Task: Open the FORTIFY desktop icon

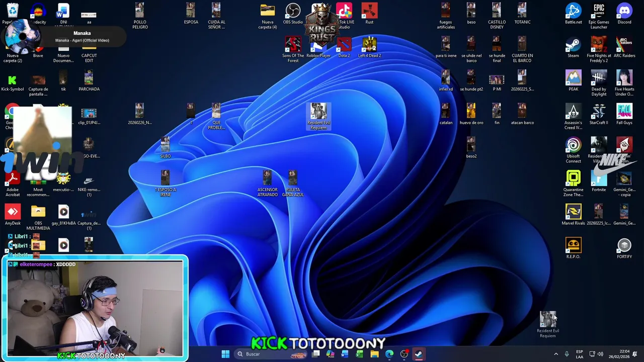Action: [624, 248]
